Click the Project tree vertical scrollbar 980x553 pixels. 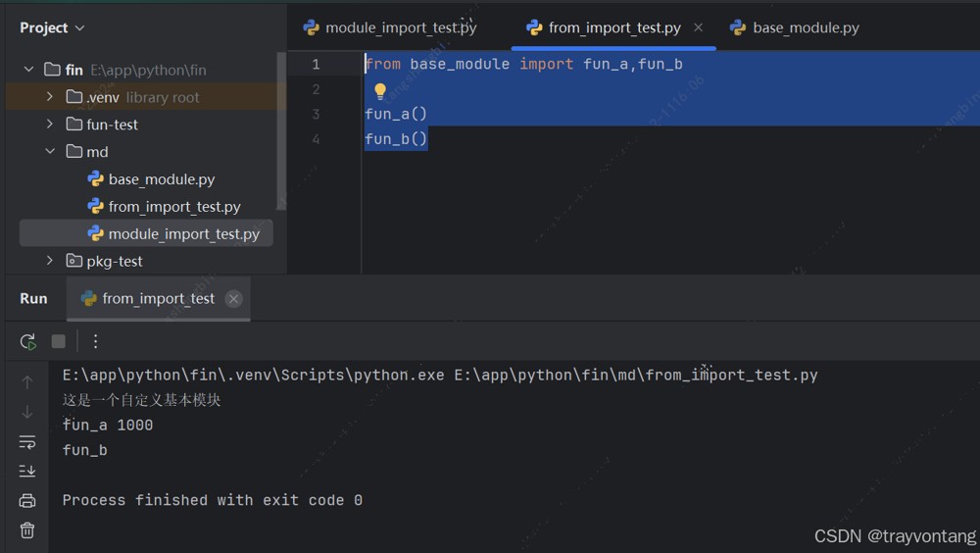tap(281, 131)
